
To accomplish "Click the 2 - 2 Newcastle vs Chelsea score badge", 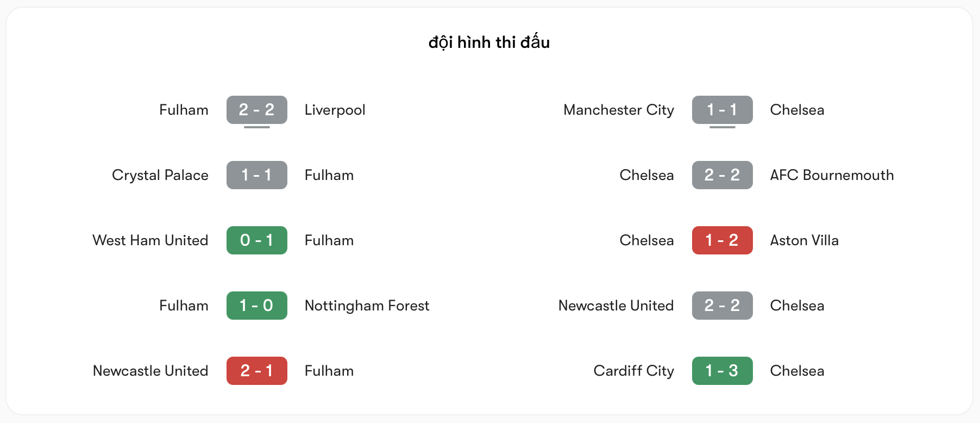I will tap(722, 306).
